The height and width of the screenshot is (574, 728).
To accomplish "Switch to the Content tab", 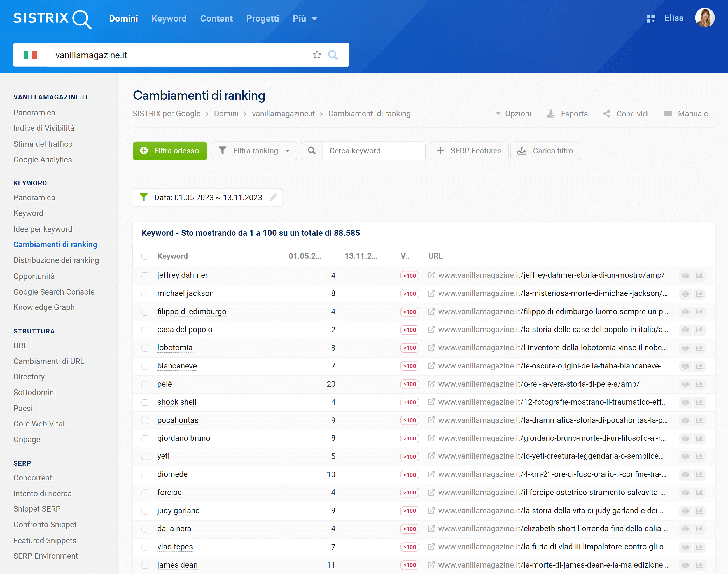I will [x=216, y=18].
